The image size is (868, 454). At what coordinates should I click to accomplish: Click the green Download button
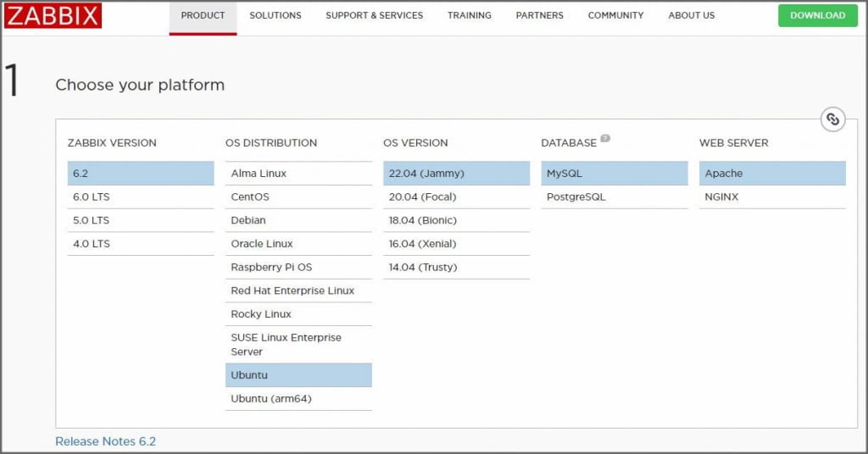tap(818, 15)
